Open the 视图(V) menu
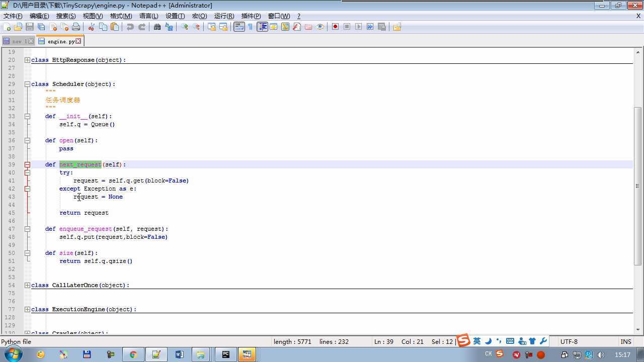Viewport: 644px width, 362px height. 93,16
